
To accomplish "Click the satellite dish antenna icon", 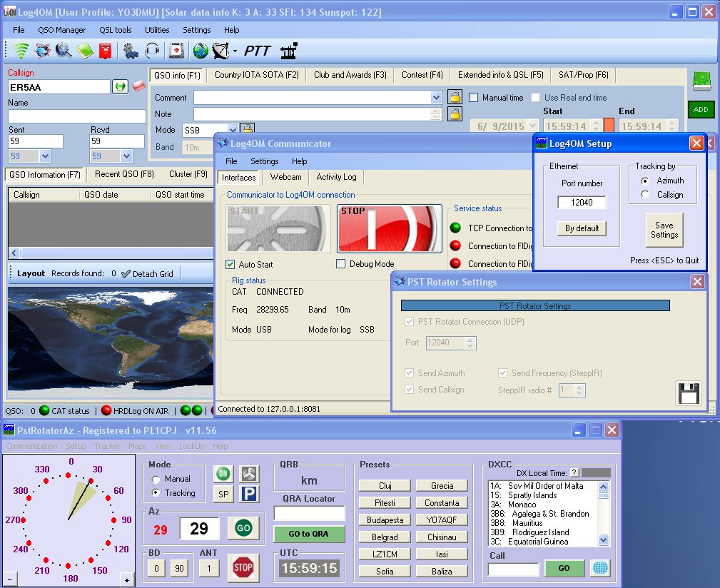I will pos(221,51).
